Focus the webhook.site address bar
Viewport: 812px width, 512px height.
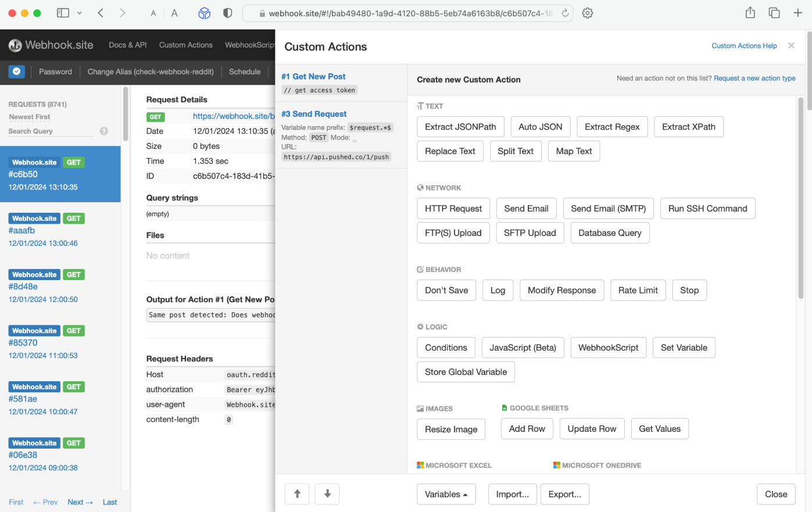407,13
